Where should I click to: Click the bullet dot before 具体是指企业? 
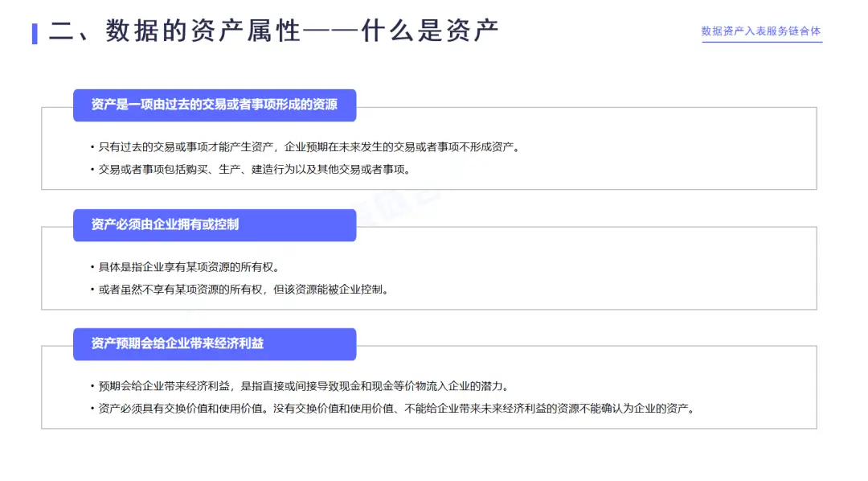(92, 267)
